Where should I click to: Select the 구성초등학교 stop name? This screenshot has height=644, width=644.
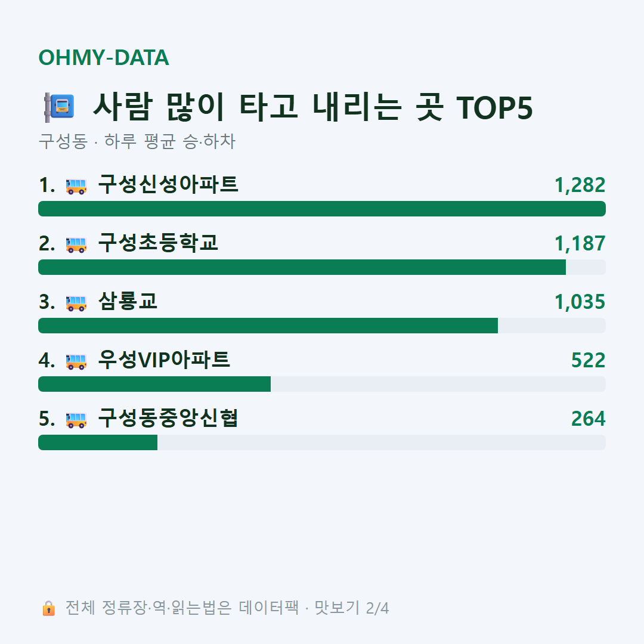tap(158, 243)
